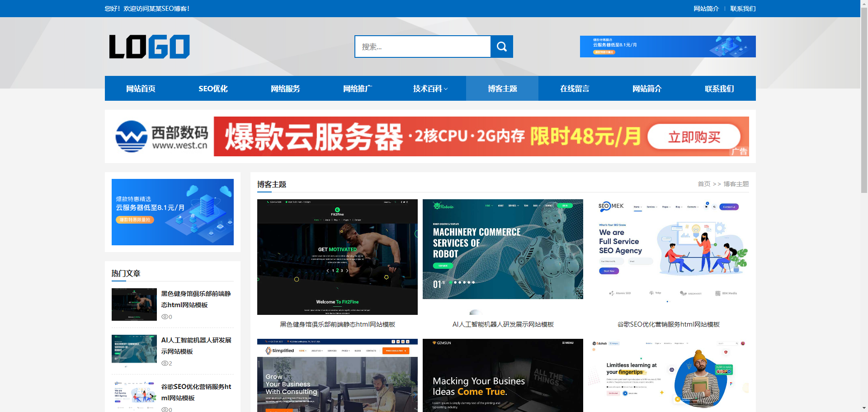
Task: Click 立即购买 button in the west.cn banner
Action: point(694,137)
